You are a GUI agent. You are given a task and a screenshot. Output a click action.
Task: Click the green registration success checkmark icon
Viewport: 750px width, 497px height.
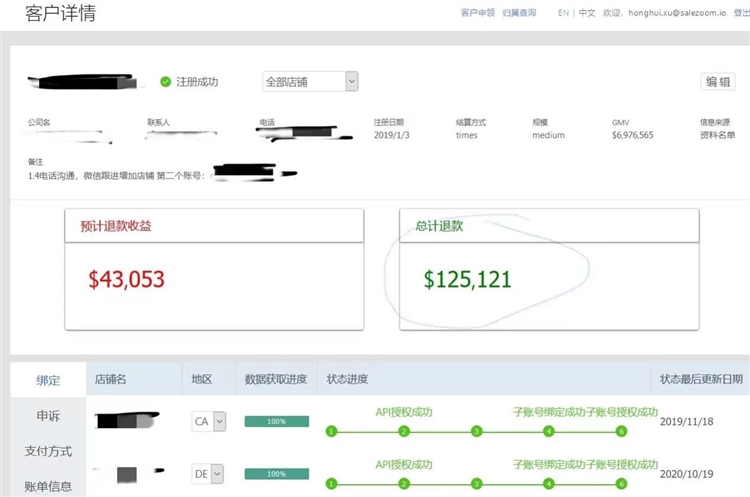pos(165,82)
